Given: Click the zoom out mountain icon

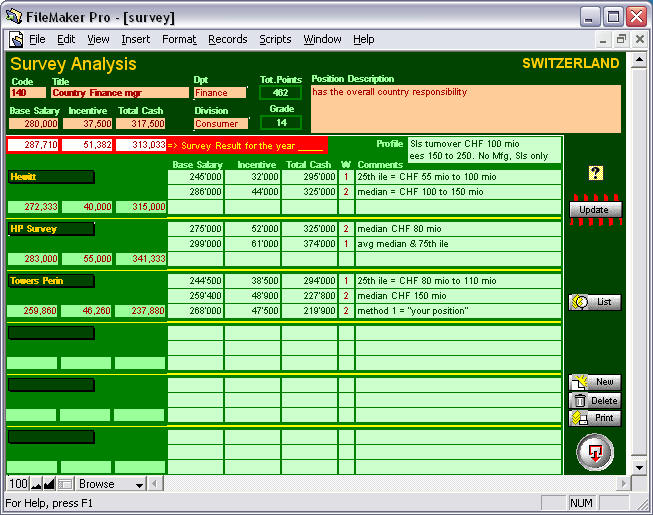Looking at the screenshot, I should (x=36, y=484).
